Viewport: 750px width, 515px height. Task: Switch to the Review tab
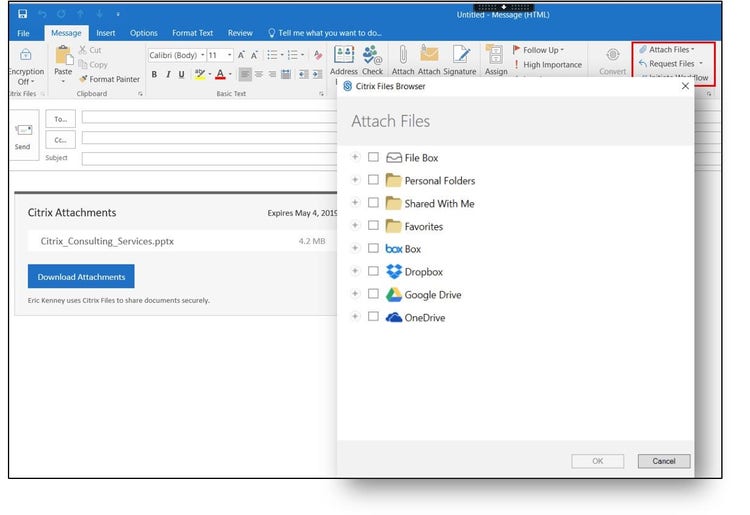point(240,33)
